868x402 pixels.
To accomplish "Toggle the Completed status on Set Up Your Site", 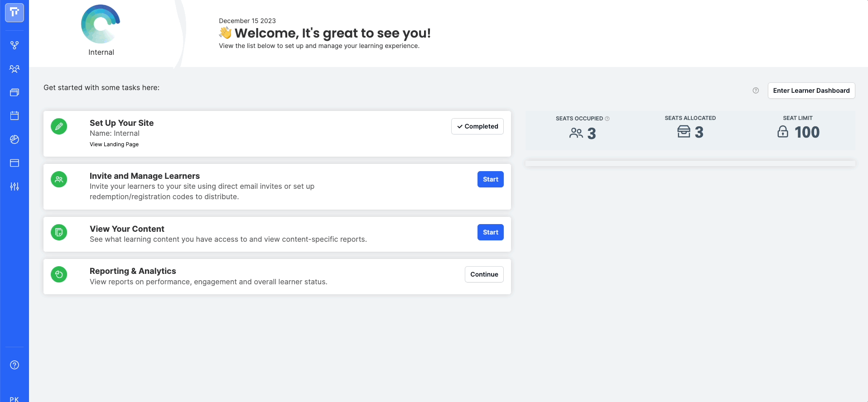I will point(477,126).
